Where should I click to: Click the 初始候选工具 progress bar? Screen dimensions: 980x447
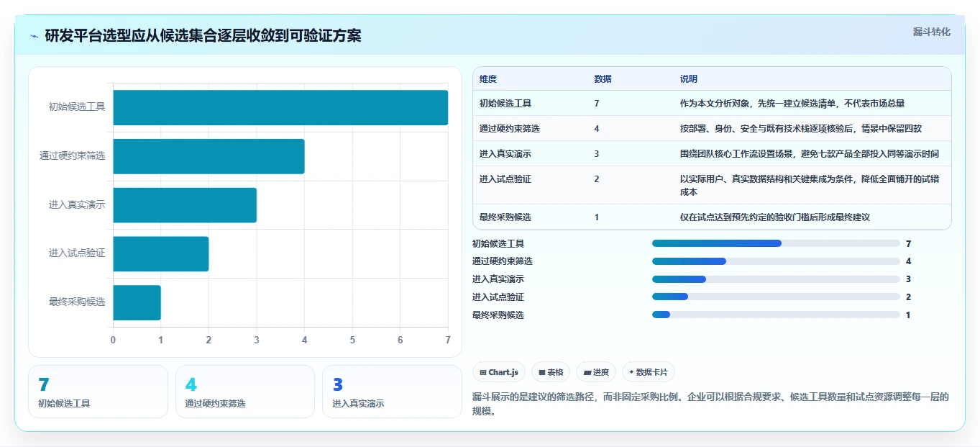click(x=776, y=243)
